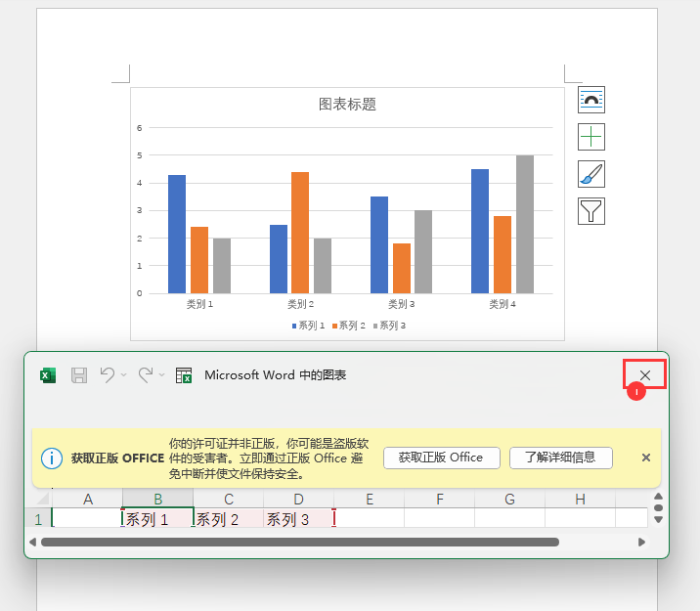This screenshot has height=611, width=700.
Task: Click the spreadsheet scroll up arrow
Action: coord(658,497)
